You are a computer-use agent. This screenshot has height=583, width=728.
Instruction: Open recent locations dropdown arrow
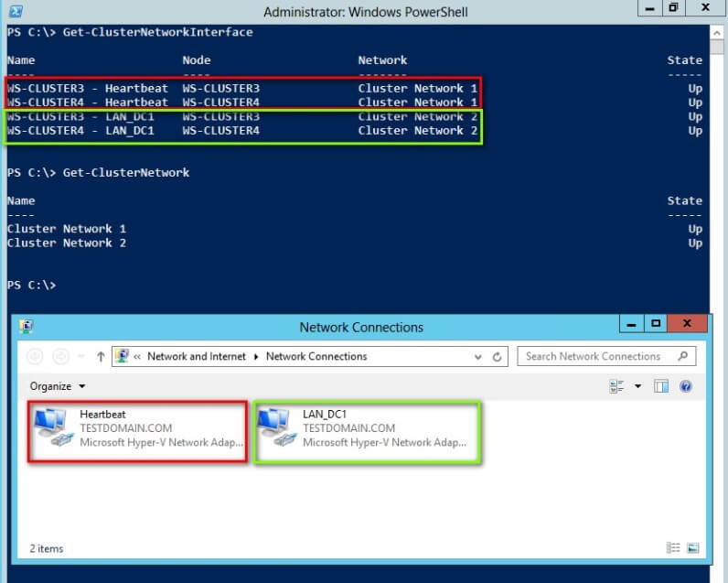point(80,357)
